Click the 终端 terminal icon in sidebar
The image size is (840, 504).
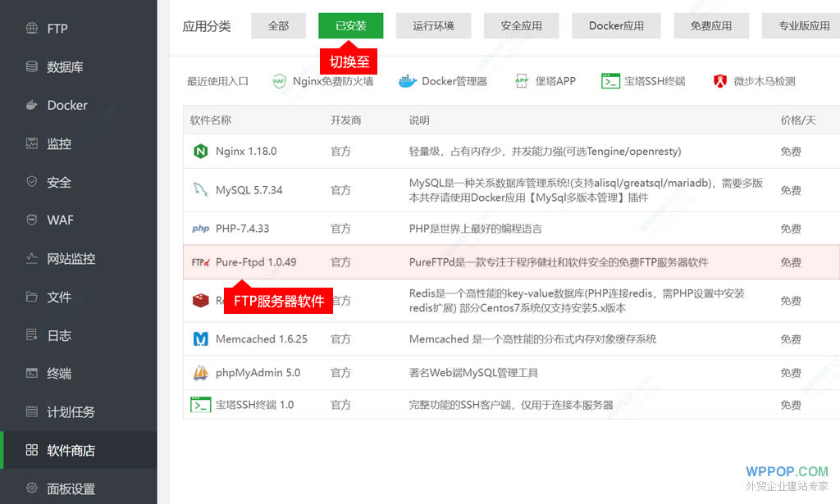pos(32,373)
